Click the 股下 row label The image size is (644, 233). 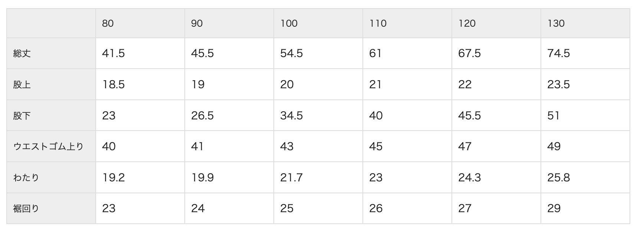coord(22,116)
